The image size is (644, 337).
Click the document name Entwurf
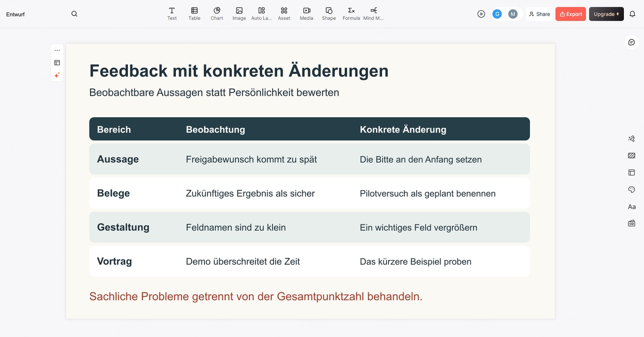click(x=15, y=14)
